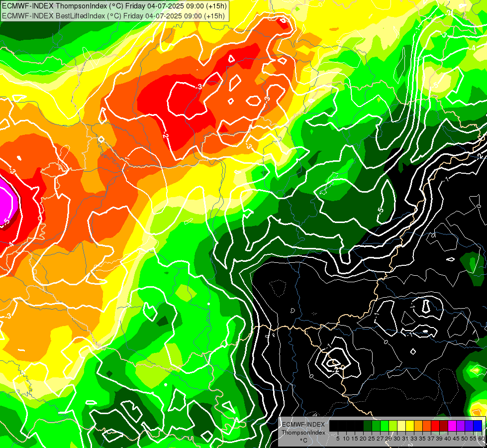
Task: Select the blue legend swatch (55-60)
Action: click(x=478, y=426)
